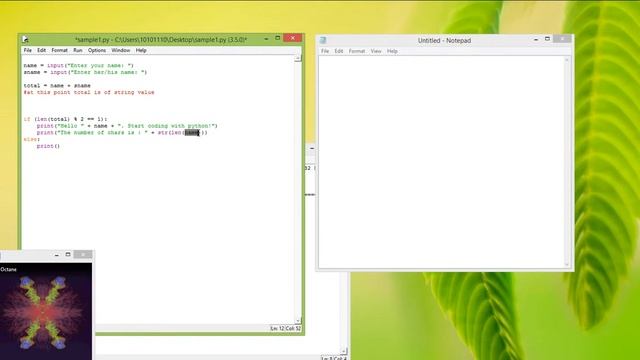The image size is (640, 360).
Task: Click the comment '#at this point total is of string value'
Action: 89,92
